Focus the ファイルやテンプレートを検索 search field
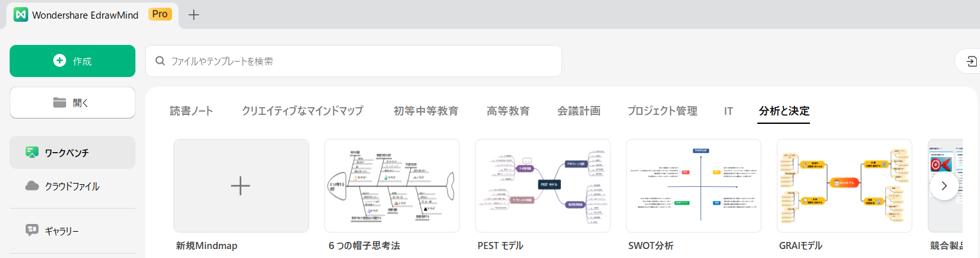This screenshot has width=980, height=258. point(354,61)
